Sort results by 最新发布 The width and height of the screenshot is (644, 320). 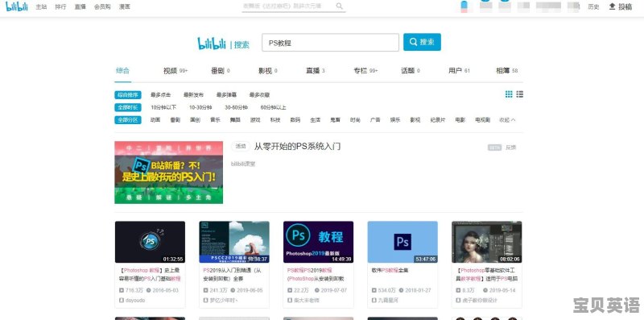click(193, 95)
